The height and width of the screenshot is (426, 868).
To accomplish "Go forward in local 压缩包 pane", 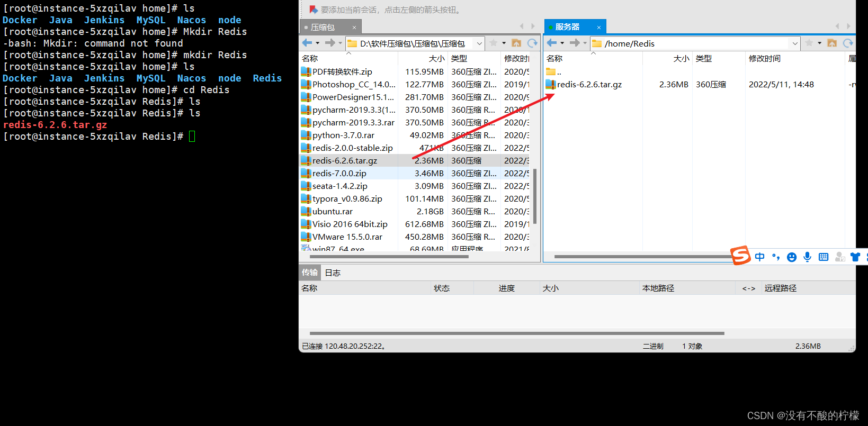I will [330, 43].
